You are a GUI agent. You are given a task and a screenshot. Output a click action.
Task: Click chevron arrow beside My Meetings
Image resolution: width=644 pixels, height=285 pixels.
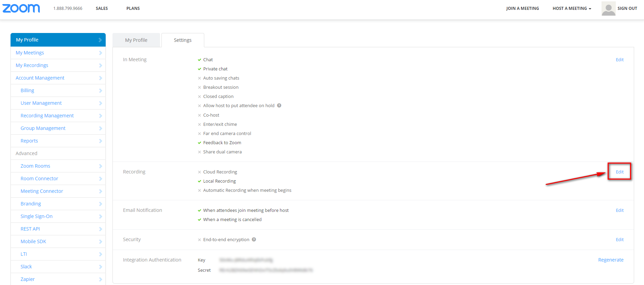[x=100, y=53]
